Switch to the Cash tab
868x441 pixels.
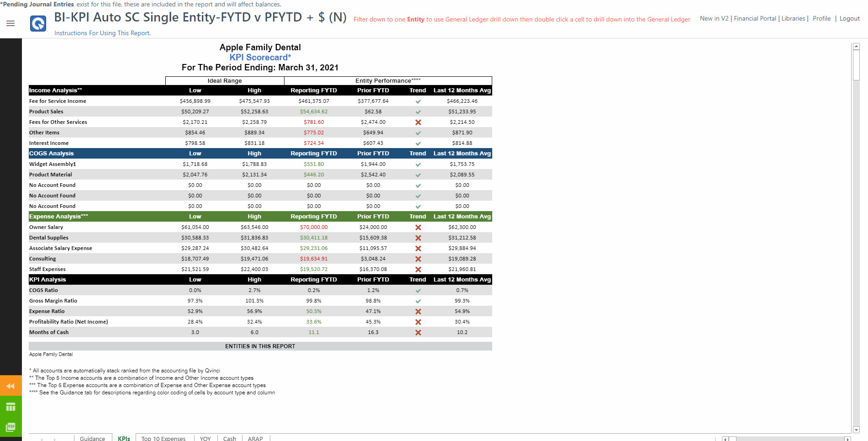[x=230, y=439]
